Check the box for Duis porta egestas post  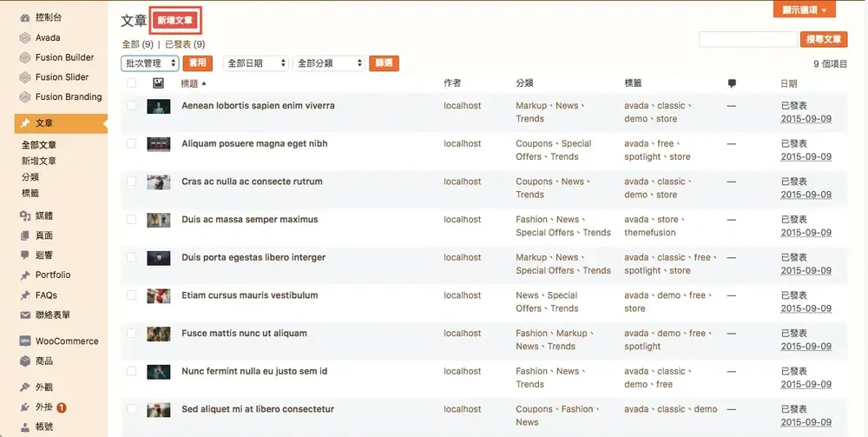[131, 257]
